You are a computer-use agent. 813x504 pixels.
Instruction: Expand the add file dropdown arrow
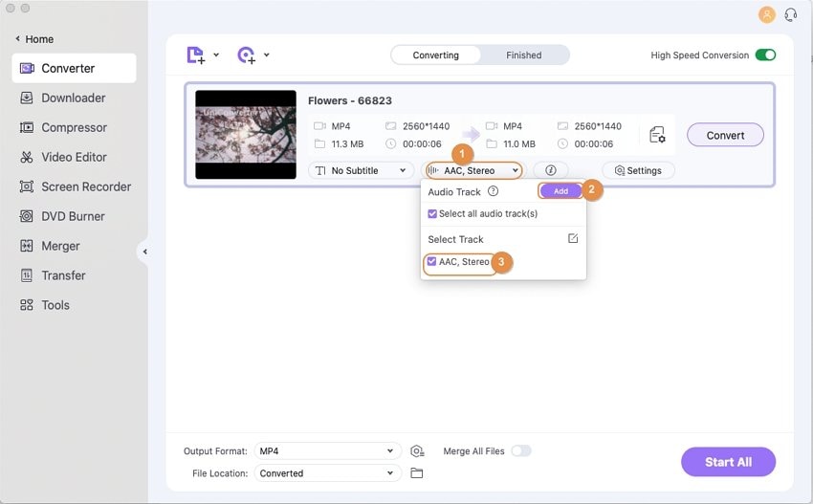tap(216, 55)
